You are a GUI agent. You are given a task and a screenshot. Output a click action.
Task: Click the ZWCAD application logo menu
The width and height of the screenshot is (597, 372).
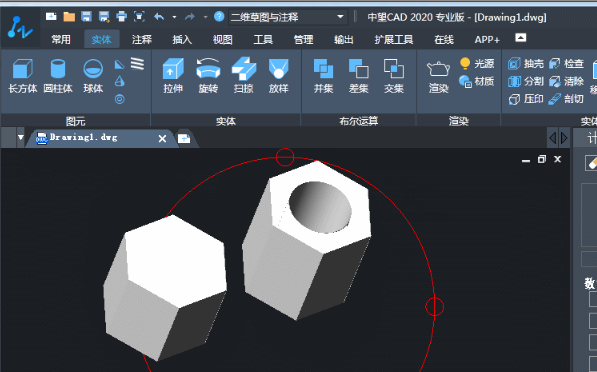click(x=19, y=27)
